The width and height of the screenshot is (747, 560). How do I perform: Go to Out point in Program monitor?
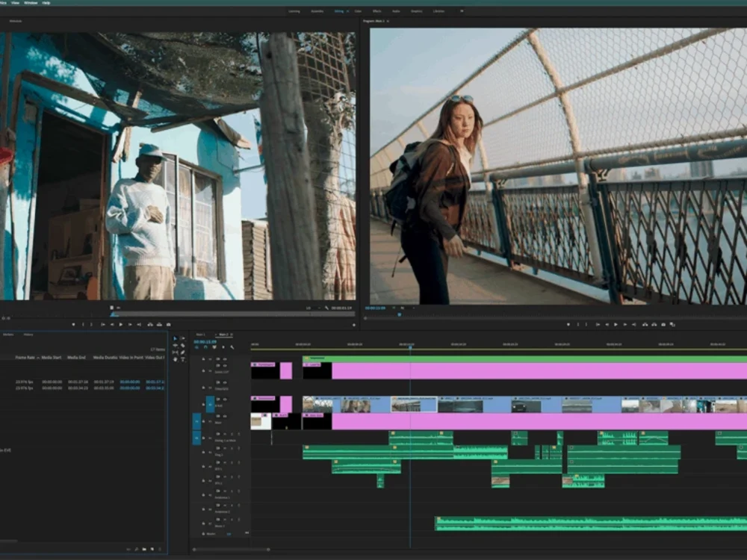(x=633, y=324)
